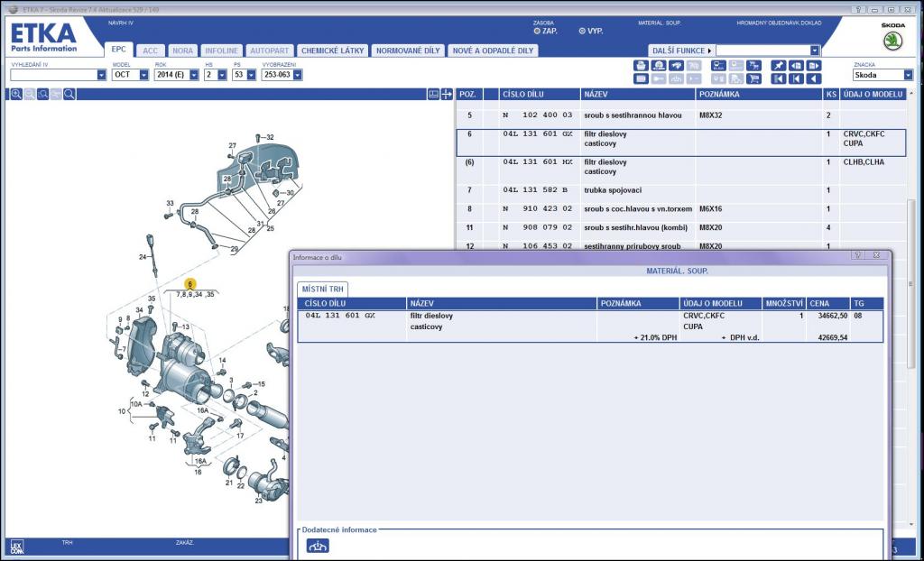Click first skip-back icon under the pushpin
The image size is (924, 561).
(779, 79)
